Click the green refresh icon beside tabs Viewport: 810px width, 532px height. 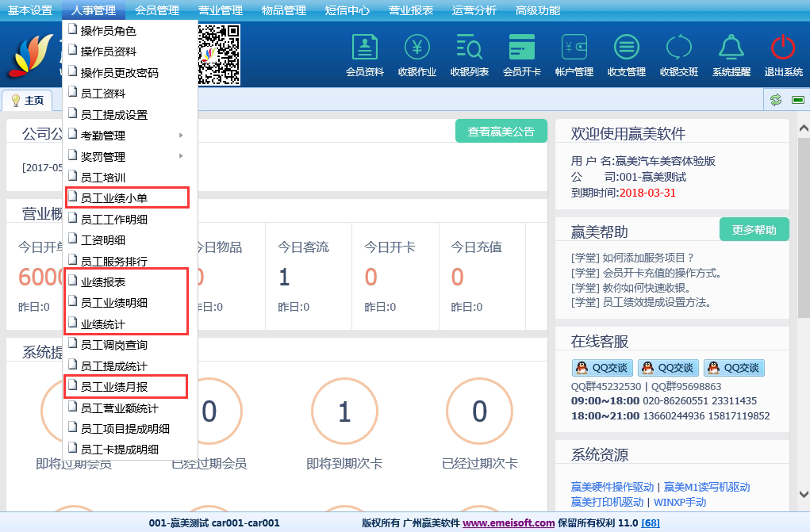tap(776, 100)
